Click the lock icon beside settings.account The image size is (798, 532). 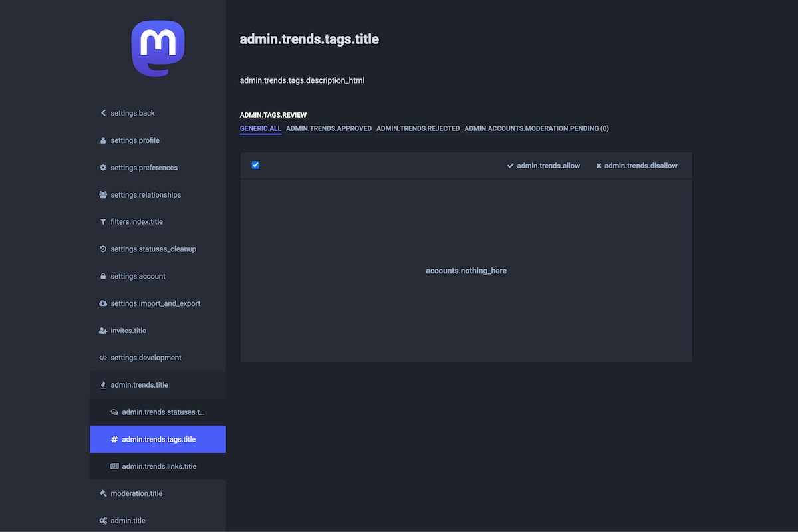click(103, 277)
